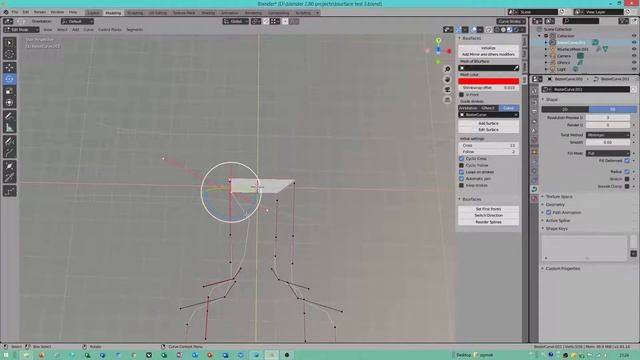Expand the Geometry panel

pyautogui.click(x=554, y=204)
